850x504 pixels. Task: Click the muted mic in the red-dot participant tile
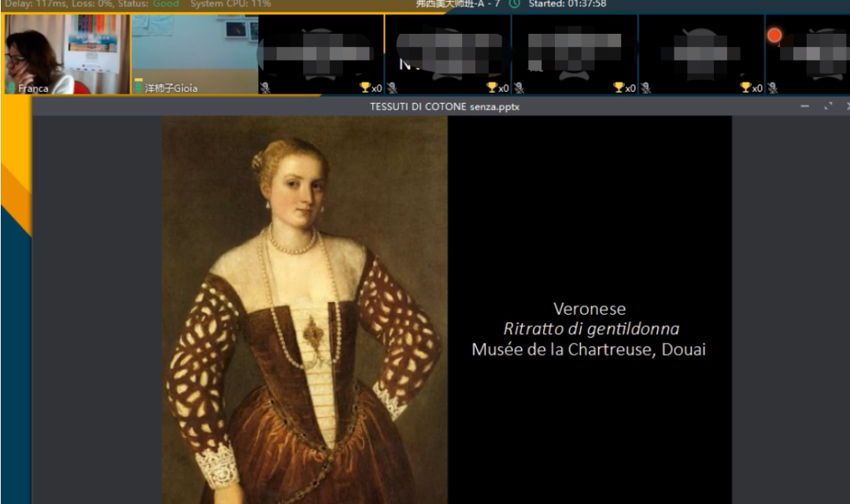(773, 88)
